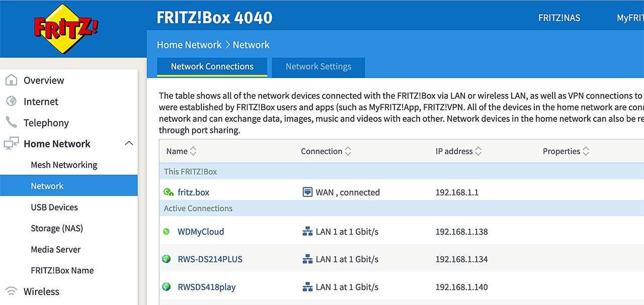Click the Overview house icon
Screen dimensions: 644x305
tap(11, 80)
